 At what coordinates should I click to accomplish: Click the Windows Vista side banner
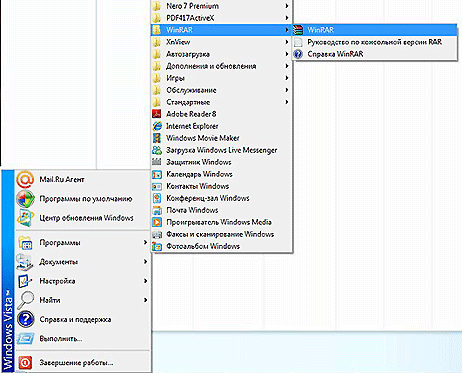point(8,271)
